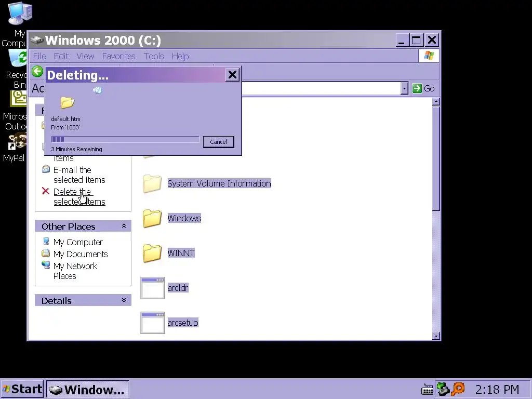Click the WINNT folder name
This screenshot has height=399, width=532.
pyautogui.click(x=181, y=253)
